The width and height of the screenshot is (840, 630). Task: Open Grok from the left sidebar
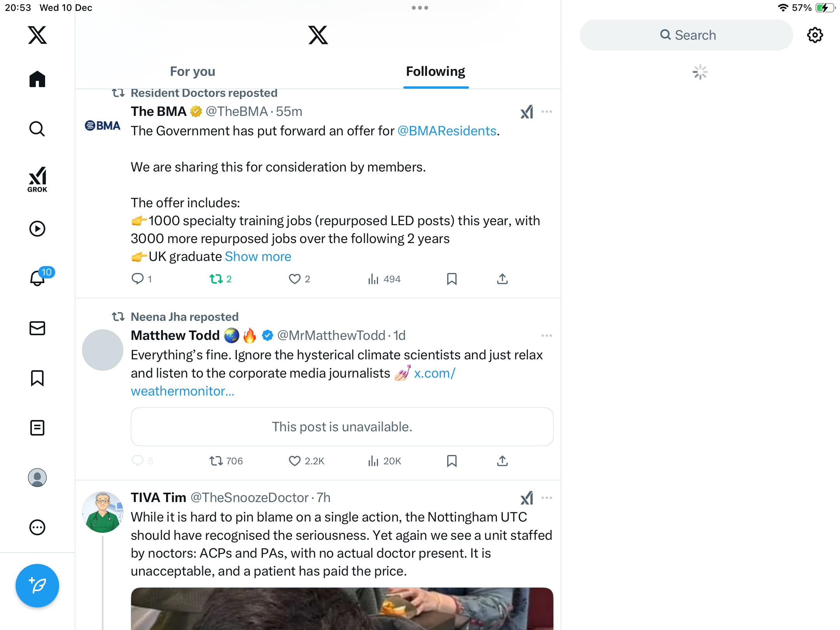[37, 179]
